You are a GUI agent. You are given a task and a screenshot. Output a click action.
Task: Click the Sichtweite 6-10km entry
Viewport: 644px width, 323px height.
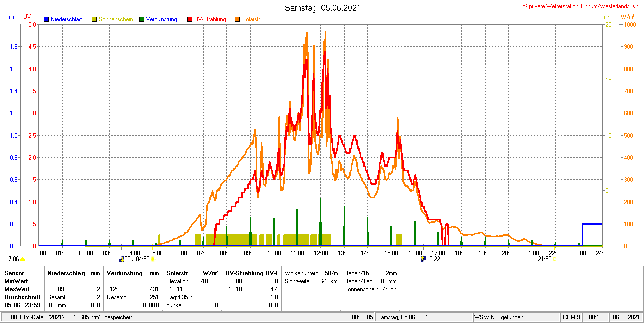311,281
